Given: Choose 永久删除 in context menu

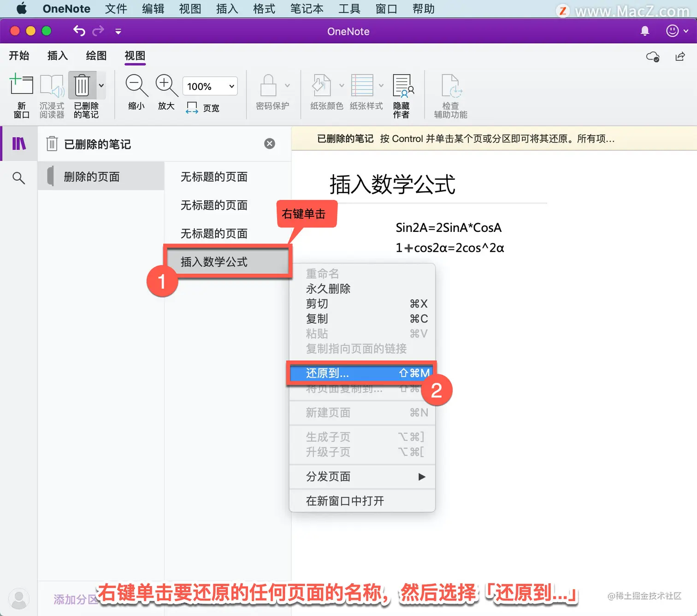Looking at the screenshot, I should coord(362,289).
